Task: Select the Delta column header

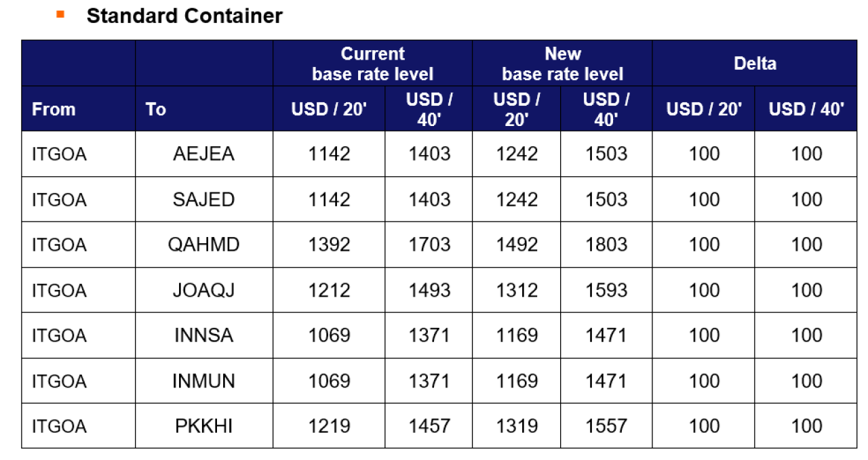Action: pyautogui.click(x=755, y=64)
